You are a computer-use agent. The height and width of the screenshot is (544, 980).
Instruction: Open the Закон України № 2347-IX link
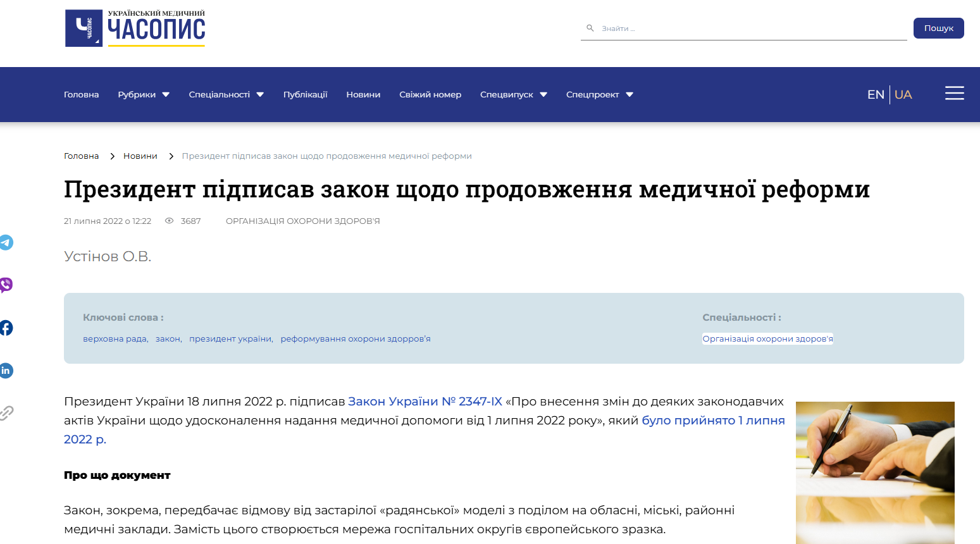(425, 401)
